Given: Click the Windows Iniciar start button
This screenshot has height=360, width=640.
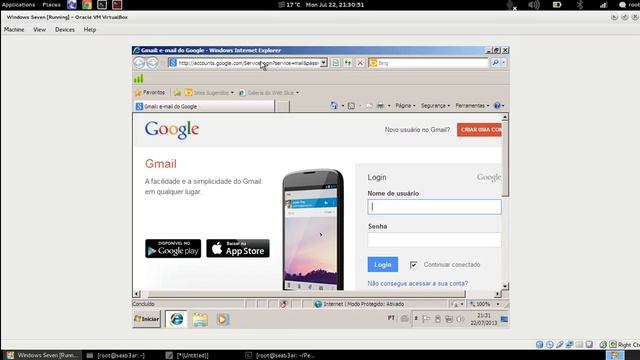Looking at the screenshot, I should [x=147, y=319].
